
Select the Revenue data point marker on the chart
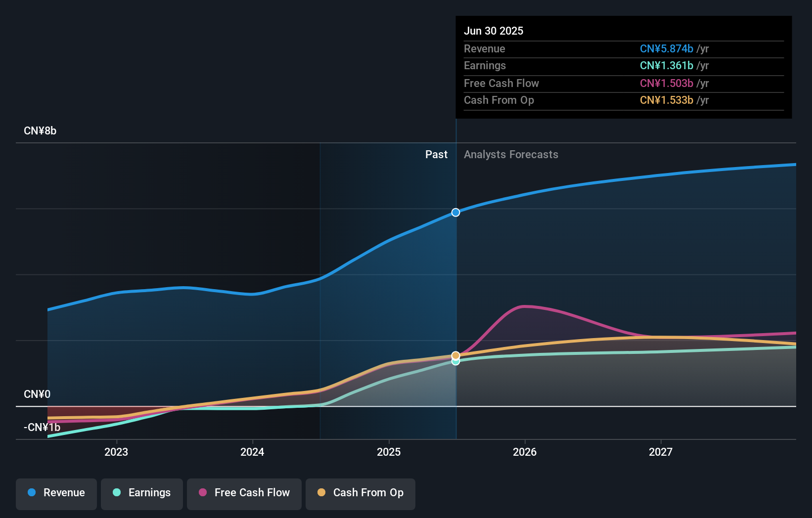coord(455,213)
